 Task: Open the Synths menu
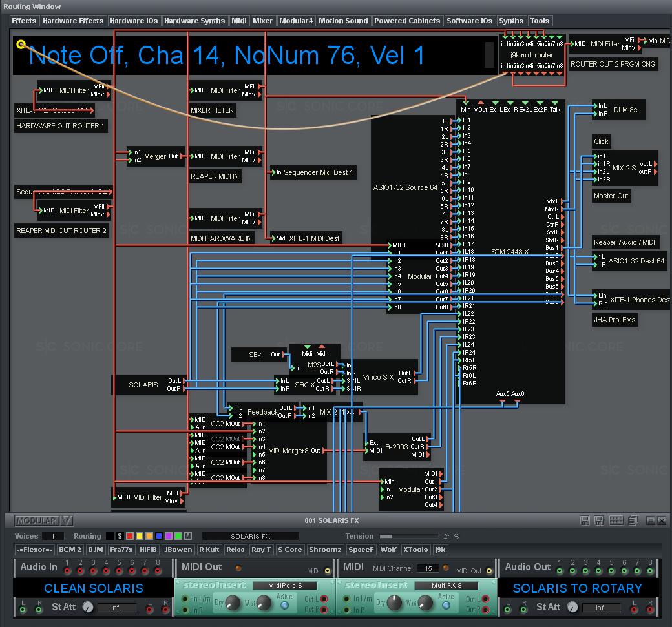coord(511,21)
